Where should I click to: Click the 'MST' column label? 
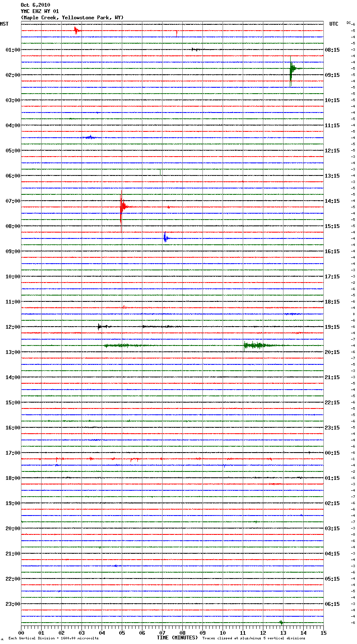tap(4, 24)
